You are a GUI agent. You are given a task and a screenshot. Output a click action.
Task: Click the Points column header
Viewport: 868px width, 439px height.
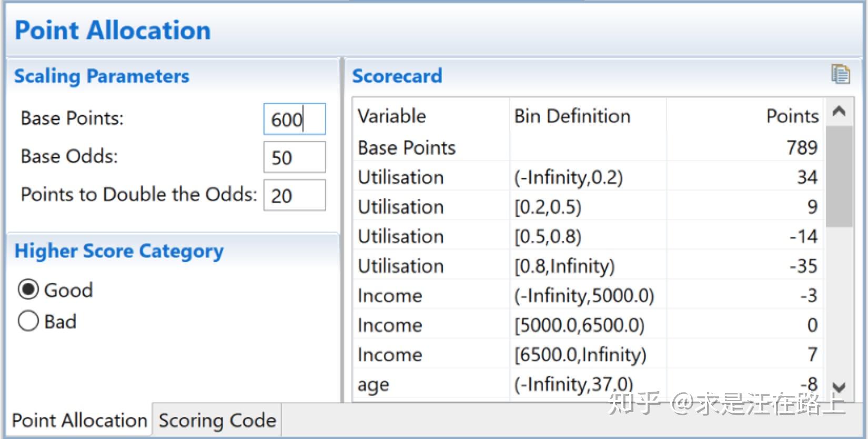tap(792, 116)
